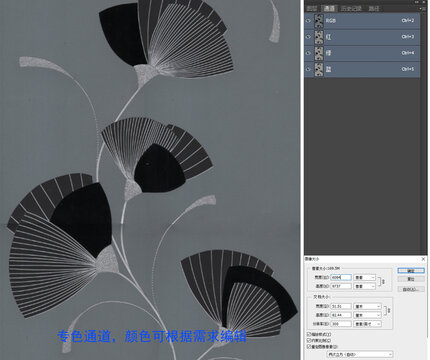Toggle the Blue (蓝) channel eye icon
The image size is (430, 360).
(x=308, y=69)
